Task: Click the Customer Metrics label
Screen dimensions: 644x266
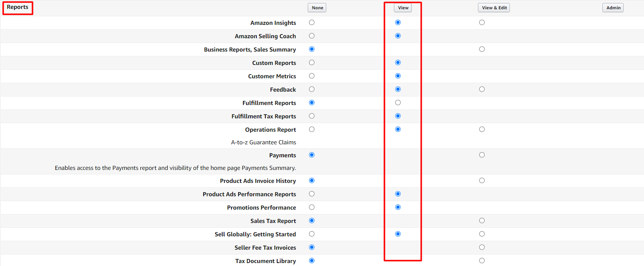Action: pyautogui.click(x=272, y=76)
